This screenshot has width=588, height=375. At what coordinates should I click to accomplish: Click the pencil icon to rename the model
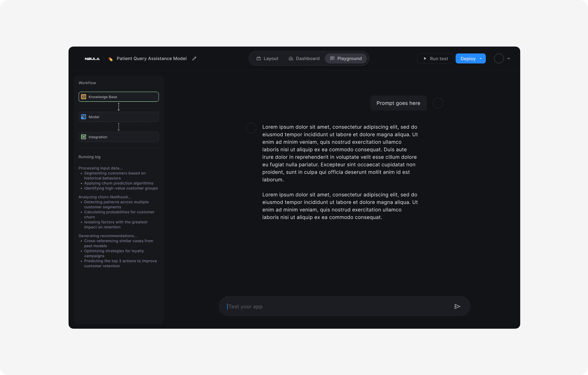[x=194, y=58]
